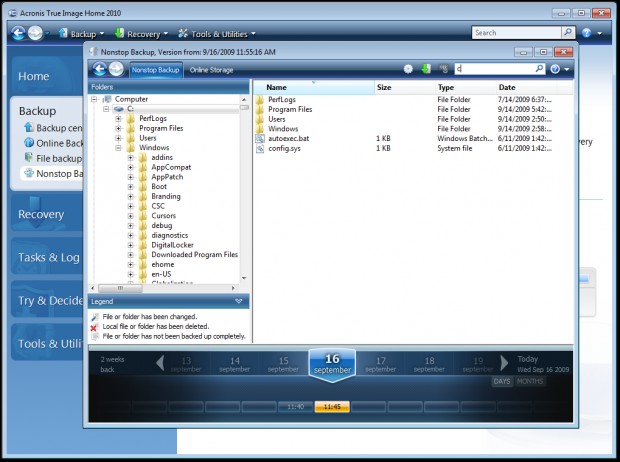
Task: Select autoexec.bat file icon
Action: [260, 138]
